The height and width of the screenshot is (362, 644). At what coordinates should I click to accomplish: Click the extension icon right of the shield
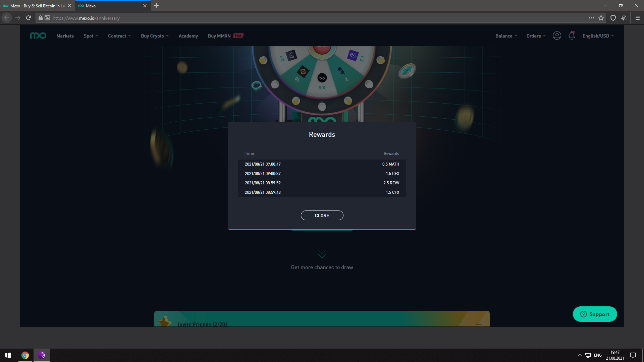624,18
